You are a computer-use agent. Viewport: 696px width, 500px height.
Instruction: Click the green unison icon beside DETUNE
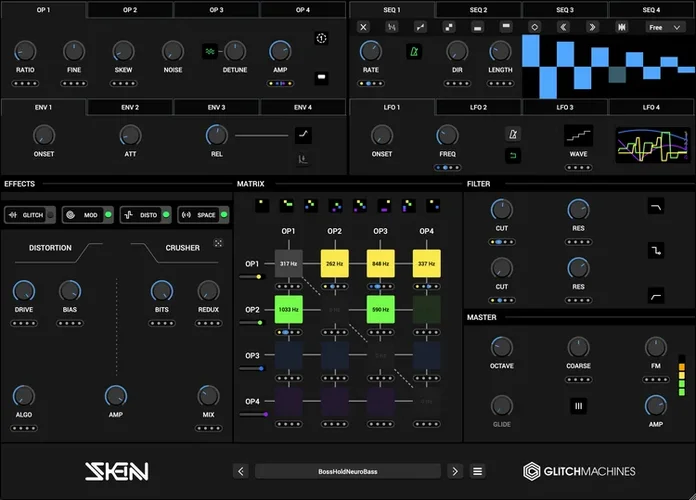click(210, 50)
